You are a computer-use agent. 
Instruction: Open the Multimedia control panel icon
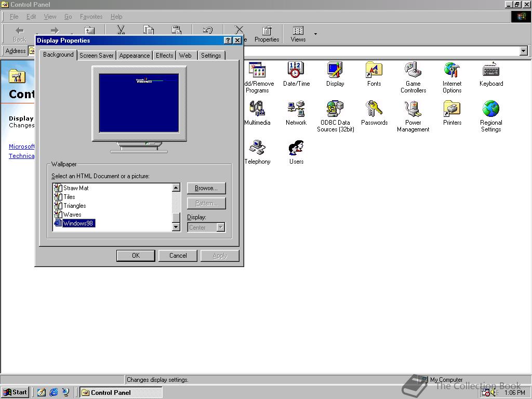point(257,113)
